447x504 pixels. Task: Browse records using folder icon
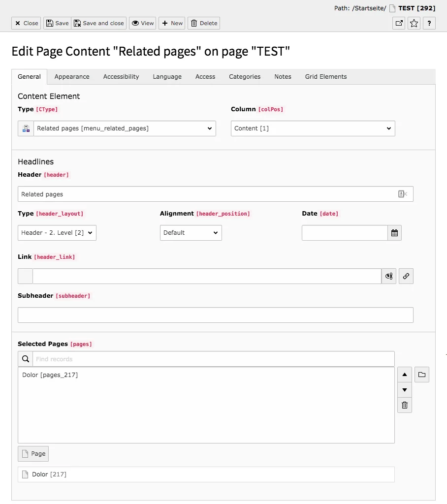point(421,375)
